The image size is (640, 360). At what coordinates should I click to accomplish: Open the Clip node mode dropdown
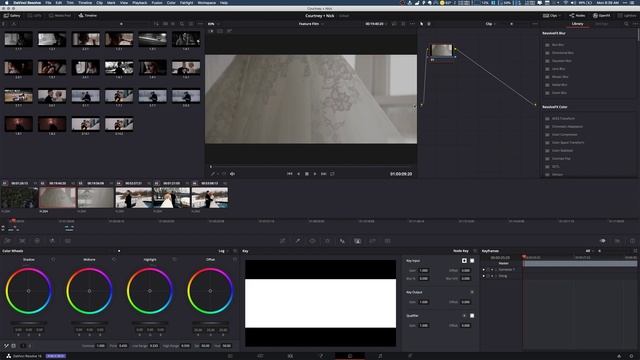(490, 24)
